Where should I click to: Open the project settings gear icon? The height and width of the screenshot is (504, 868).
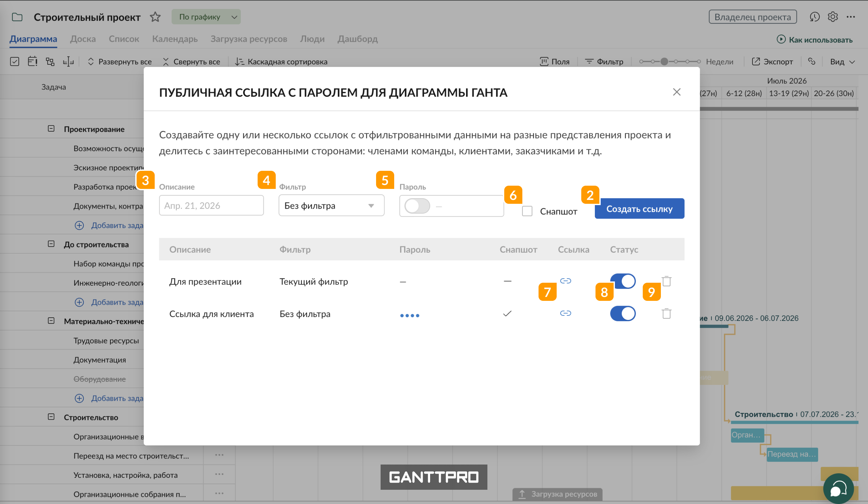pyautogui.click(x=832, y=16)
